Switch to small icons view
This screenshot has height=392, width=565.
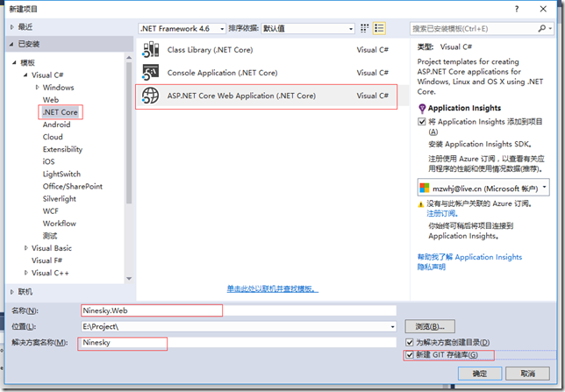coord(365,28)
